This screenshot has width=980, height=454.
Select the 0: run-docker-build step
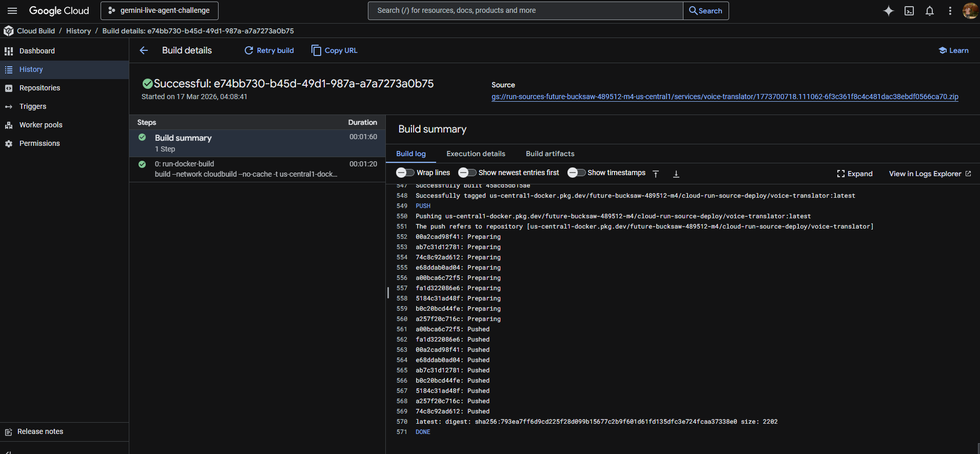click(x=257, y=169)
